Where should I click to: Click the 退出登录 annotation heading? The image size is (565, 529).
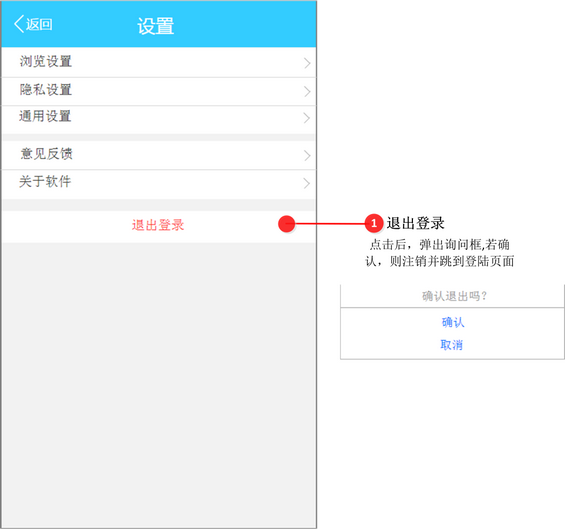pyautogui.click(x=415, y=223)
